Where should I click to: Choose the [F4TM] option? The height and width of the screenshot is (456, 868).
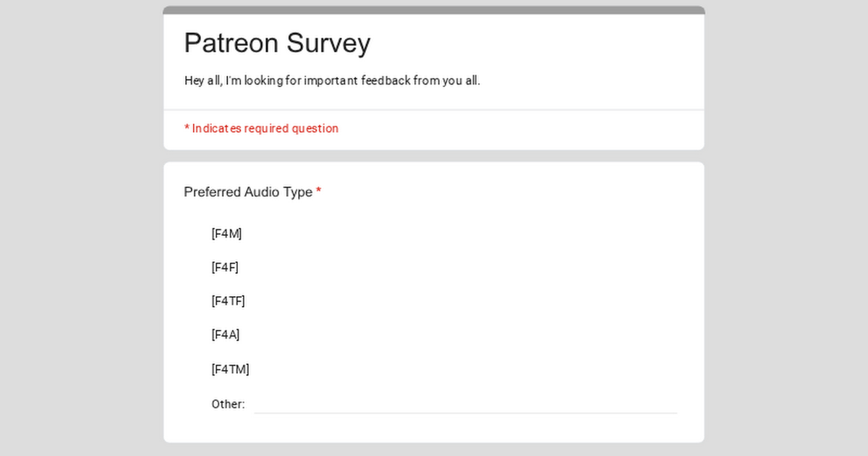point(230,369)
